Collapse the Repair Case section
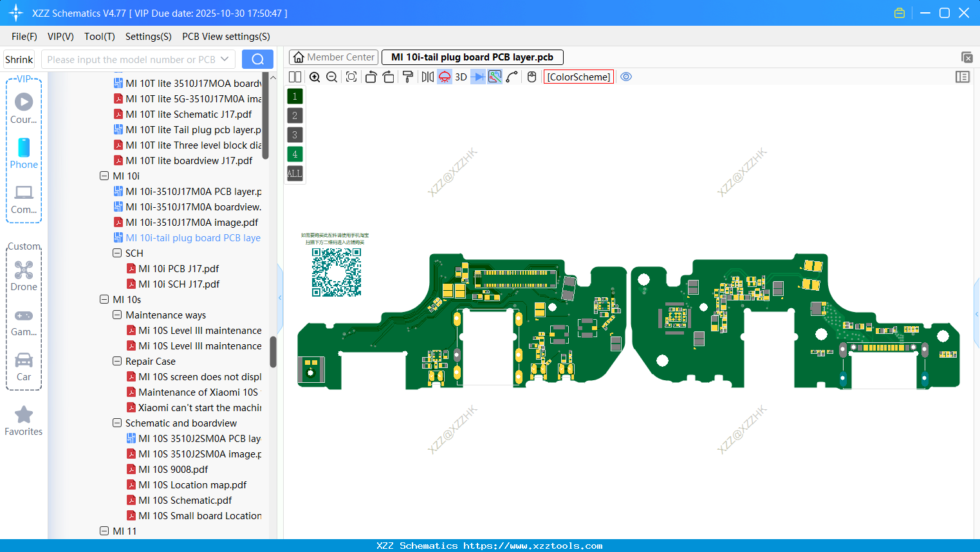 (x=117, y=361)
